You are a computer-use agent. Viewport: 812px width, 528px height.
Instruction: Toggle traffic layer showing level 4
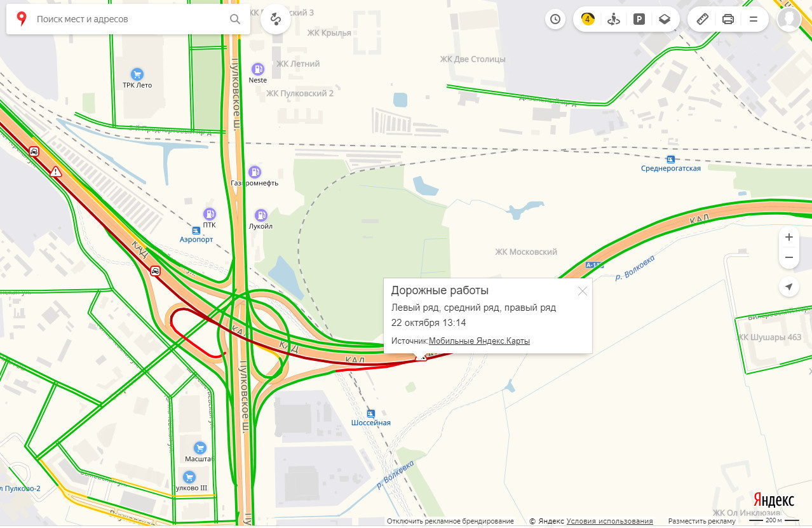(588, 19)
